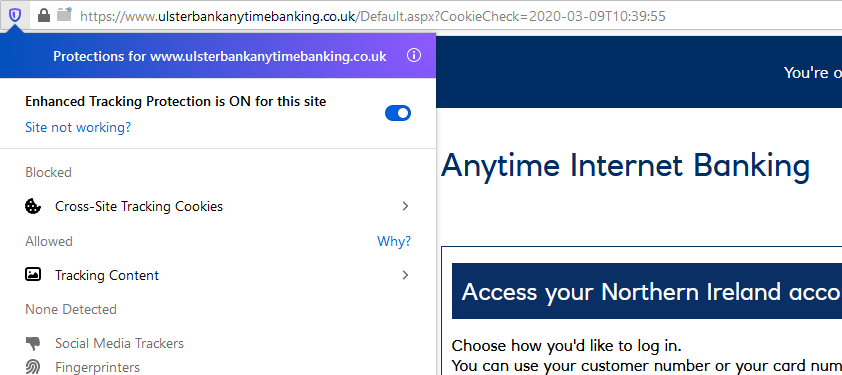Click the 'Why?' link next to Allowed
The height and width of the screenshot is (375, 842).
click(x=394, y=241)
